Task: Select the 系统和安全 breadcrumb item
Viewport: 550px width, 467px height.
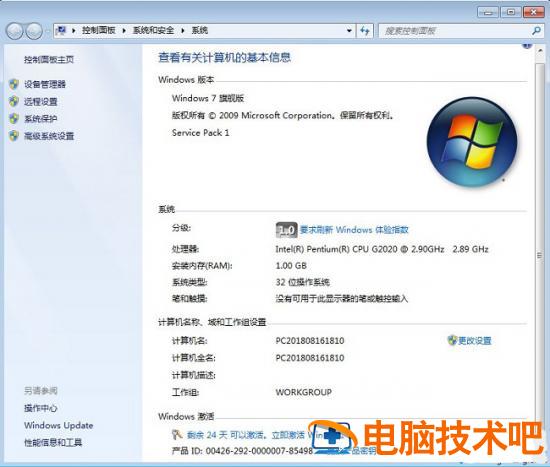Action: click(x=153, y=31)
